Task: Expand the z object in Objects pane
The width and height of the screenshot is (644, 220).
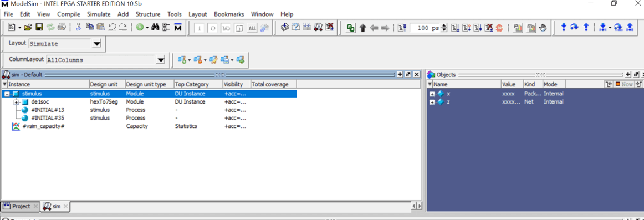Action: 432,102
